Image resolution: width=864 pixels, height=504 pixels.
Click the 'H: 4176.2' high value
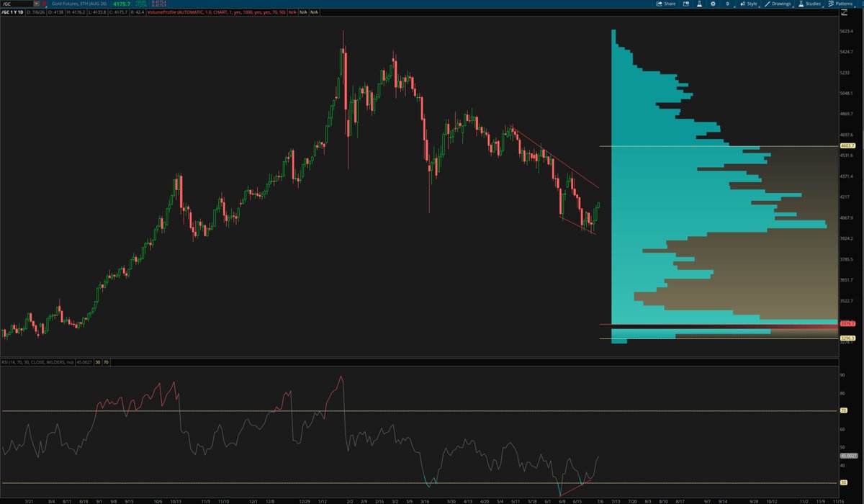click(x=76, y=12)
